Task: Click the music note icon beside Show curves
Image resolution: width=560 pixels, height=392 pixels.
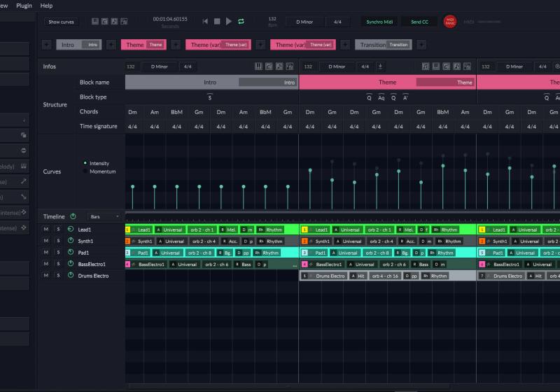Action: [x=114, y=22]
